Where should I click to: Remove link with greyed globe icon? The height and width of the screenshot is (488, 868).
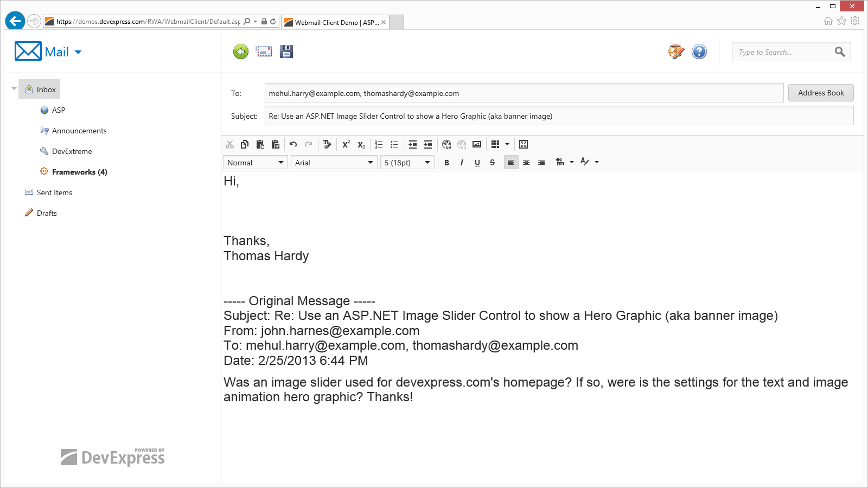(x=462, y=144)
